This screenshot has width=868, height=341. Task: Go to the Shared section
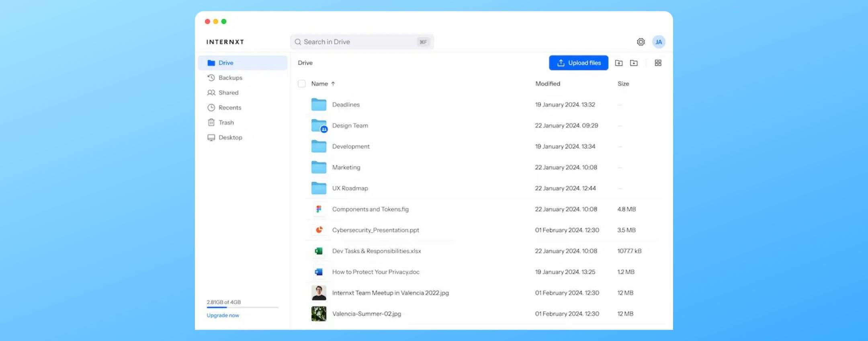[x=228, y=92]
